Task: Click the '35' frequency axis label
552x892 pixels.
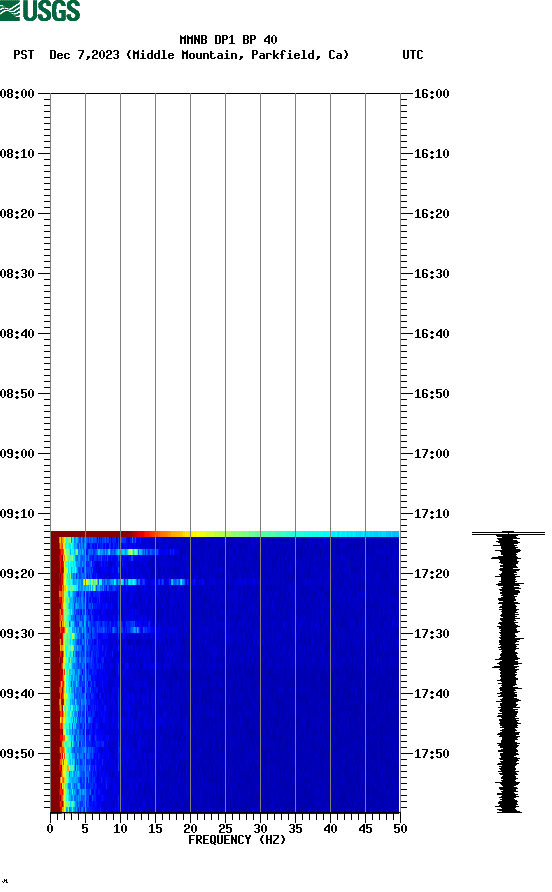Action: coord(295,829)
